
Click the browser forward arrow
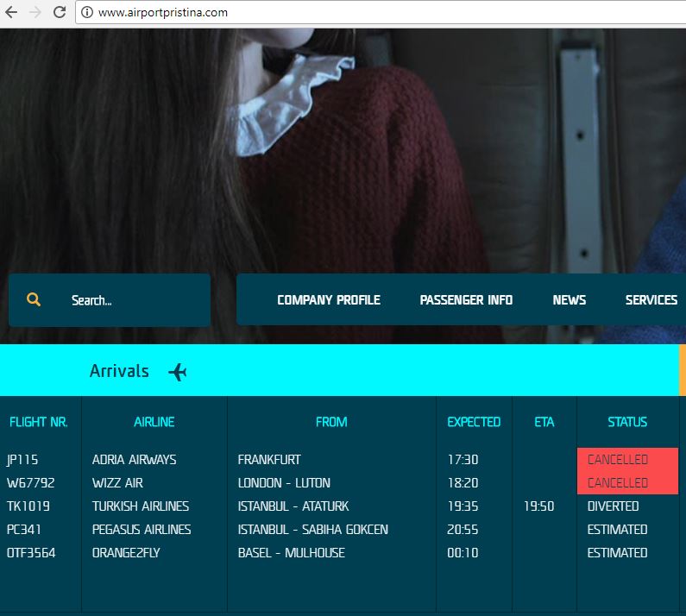[x=35, y=12]
